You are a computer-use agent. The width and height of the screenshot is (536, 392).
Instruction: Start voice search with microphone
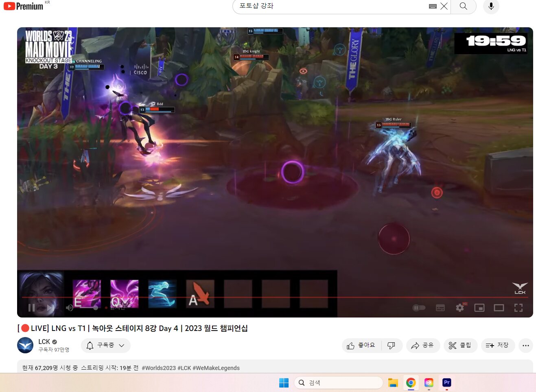click(491, 6)
